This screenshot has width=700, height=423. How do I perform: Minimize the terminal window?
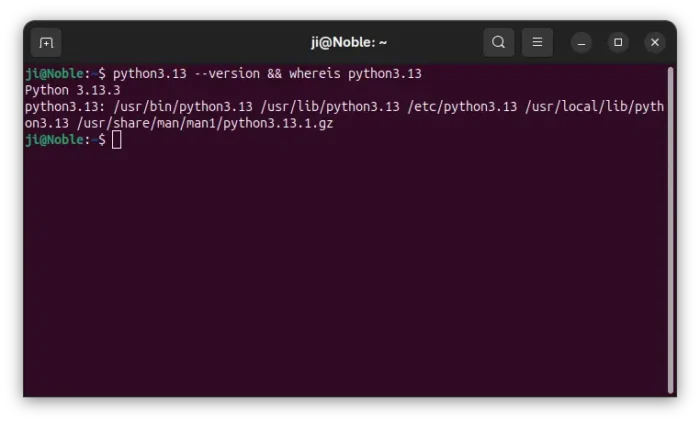[582, 42]
